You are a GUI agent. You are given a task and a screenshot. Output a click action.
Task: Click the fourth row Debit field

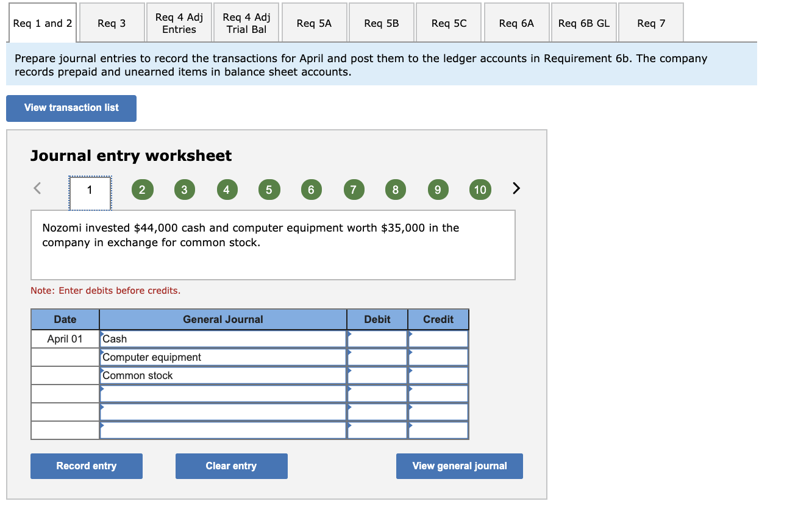click(x=377, y=394)
